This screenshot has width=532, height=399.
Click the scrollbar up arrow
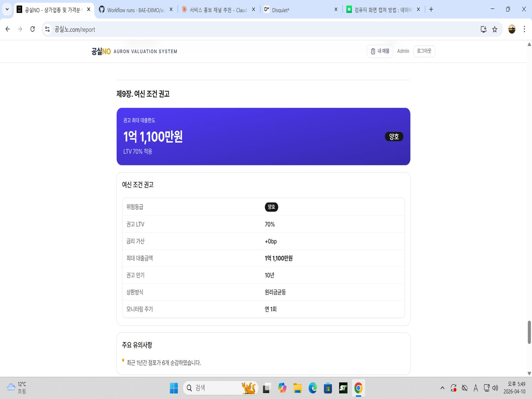pyautogui.click(x=528, y=44)
